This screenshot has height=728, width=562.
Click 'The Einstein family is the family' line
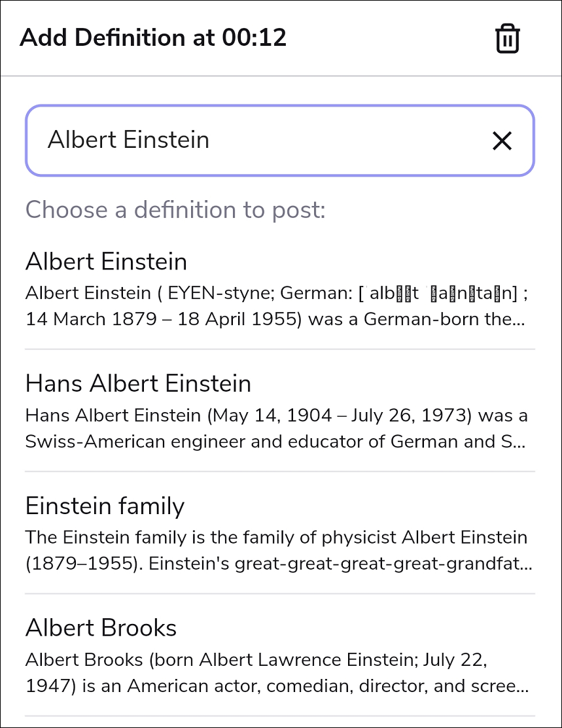pyautogui.click(x=276, y=538)
